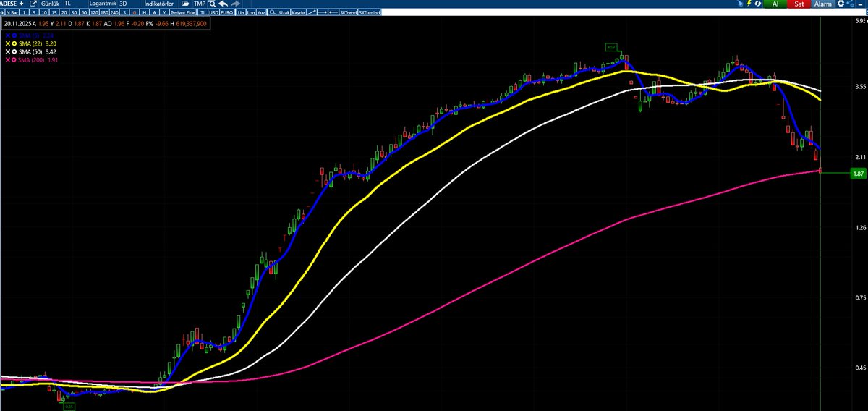Click the Periyot Ekle button
Image resolution: width=868 pixels, height=411 pixels.
[x=182, y=14]
